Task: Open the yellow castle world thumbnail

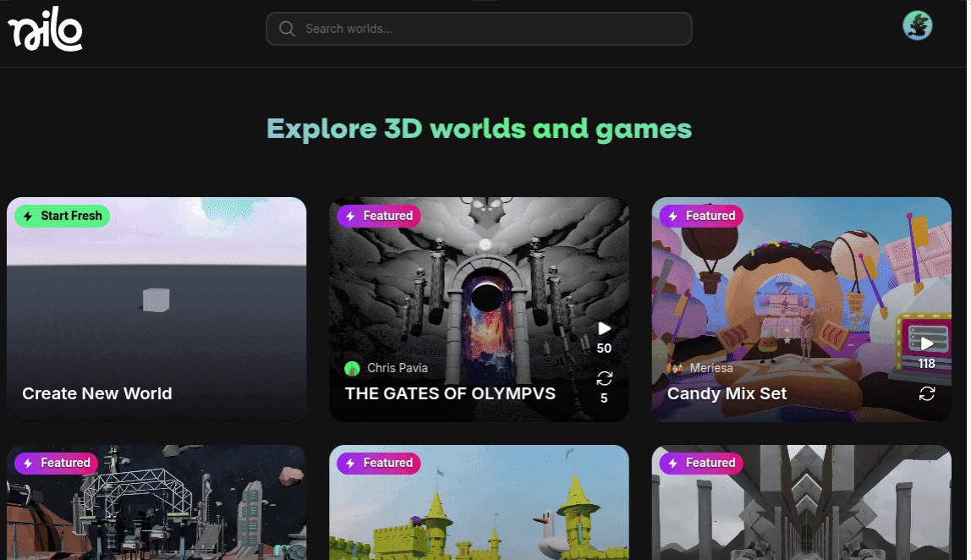Action: tap(479, 502)
